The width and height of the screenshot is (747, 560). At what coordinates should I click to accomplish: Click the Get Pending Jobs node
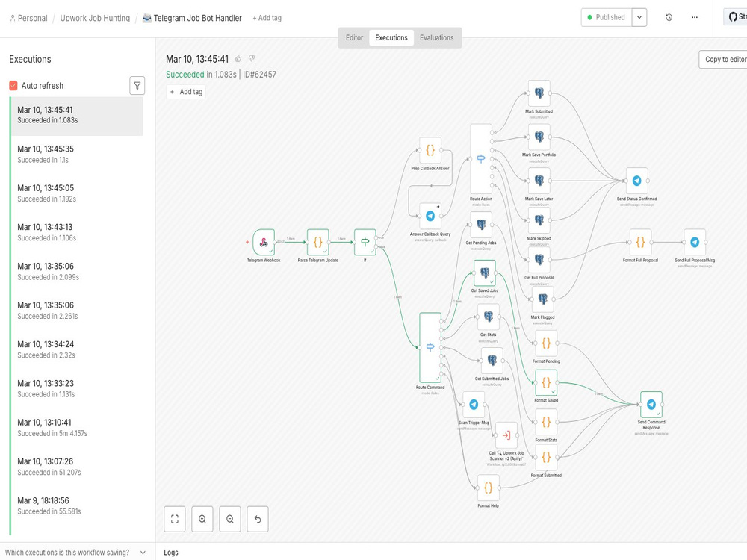[x=481, y=225]
